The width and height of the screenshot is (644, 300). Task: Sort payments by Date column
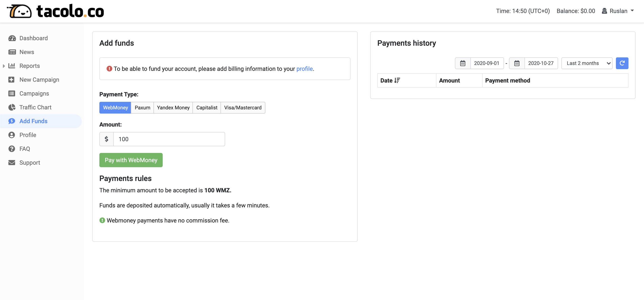point(390,80)
